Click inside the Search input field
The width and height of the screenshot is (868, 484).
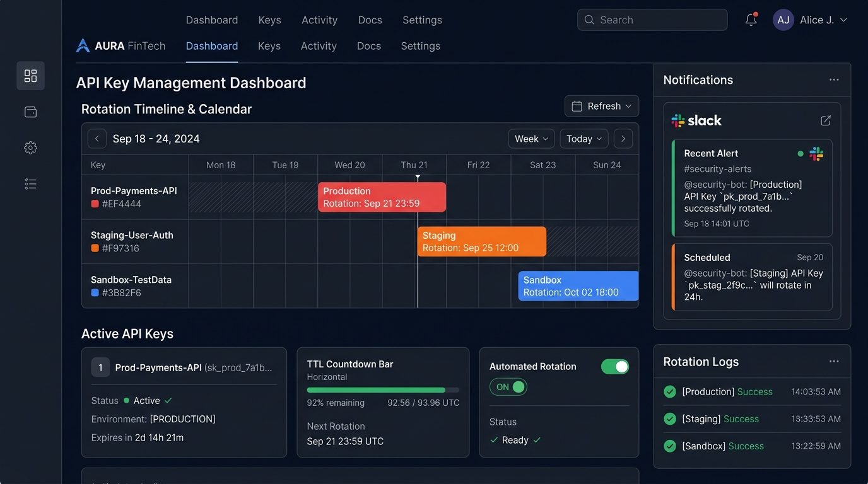(652, 20)
